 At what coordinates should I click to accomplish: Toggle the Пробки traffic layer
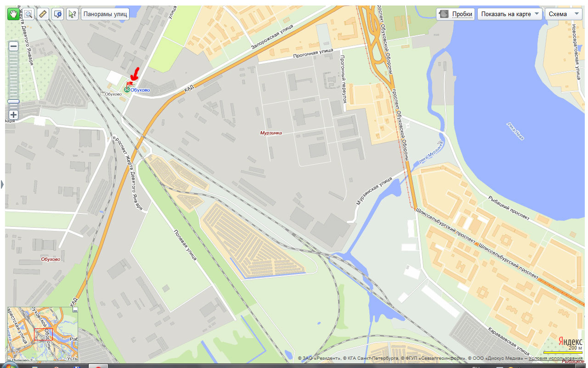pos(455,14)
